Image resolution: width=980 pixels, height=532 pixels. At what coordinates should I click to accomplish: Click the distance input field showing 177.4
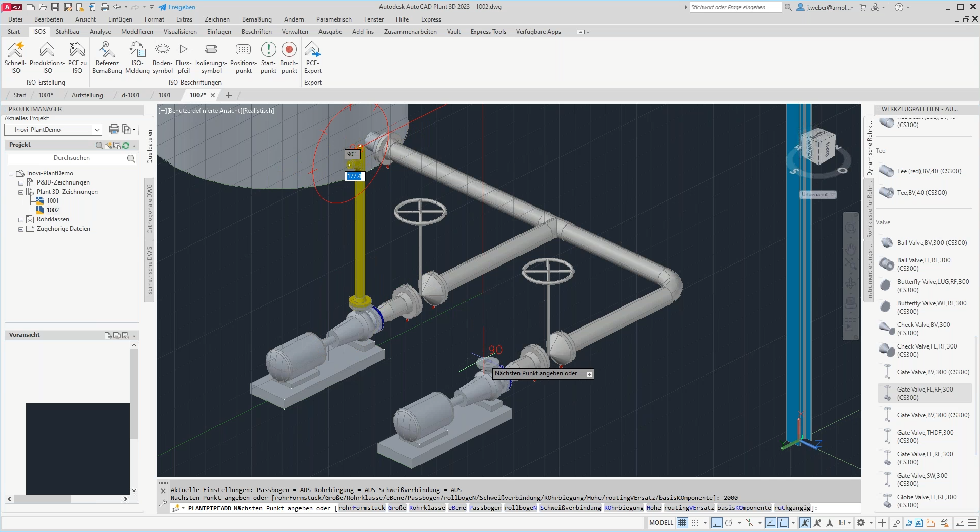click(354, 176)
